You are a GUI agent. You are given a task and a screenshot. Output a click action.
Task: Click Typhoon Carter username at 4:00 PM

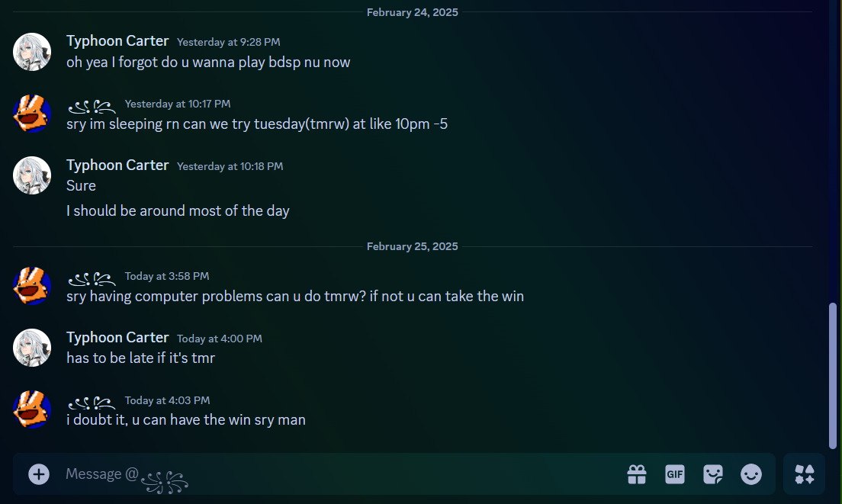117,338
